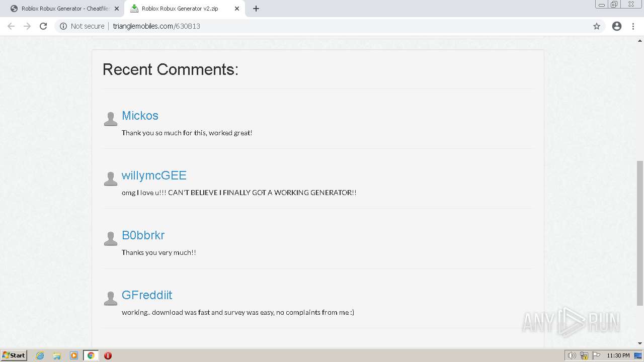The width and height of the screenshot is (644, 362).
Task: Open volume control in system tray
Action: [572, 355]
